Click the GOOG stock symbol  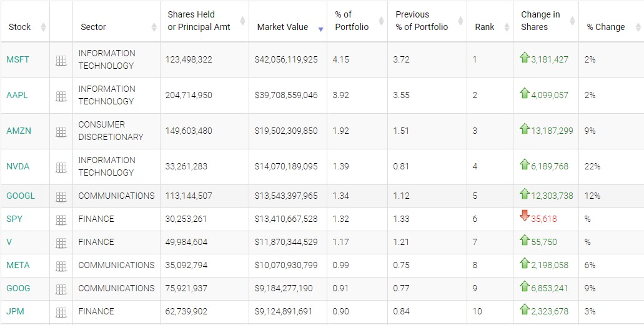[x=18, y=288]
